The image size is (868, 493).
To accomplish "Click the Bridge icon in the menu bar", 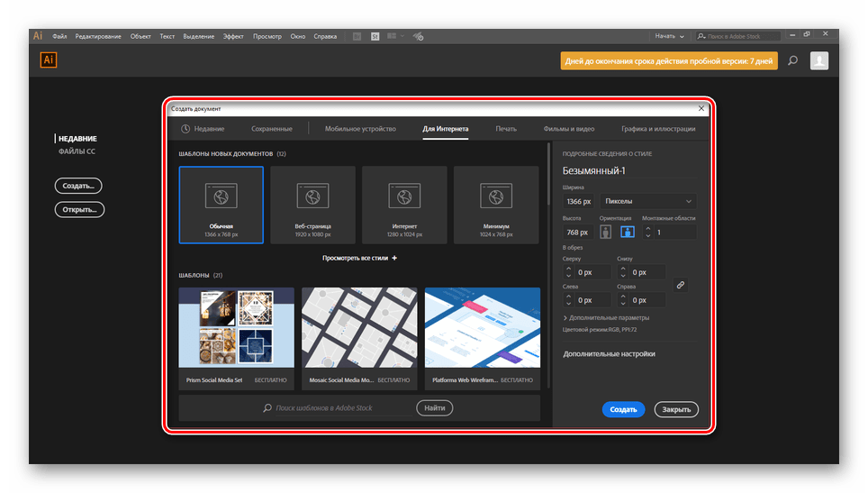I will click(x=357, y=36).
